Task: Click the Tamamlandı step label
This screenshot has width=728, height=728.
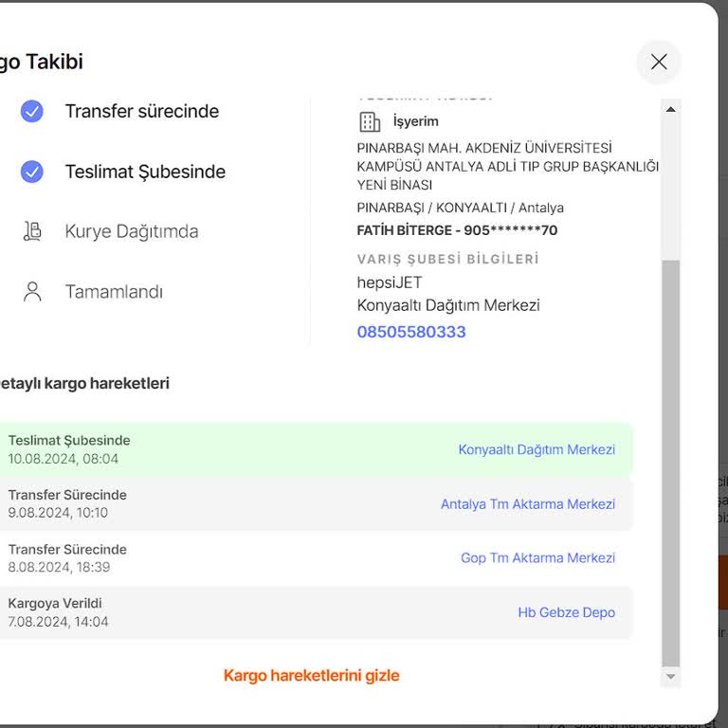Action: (x=114, y=291)
